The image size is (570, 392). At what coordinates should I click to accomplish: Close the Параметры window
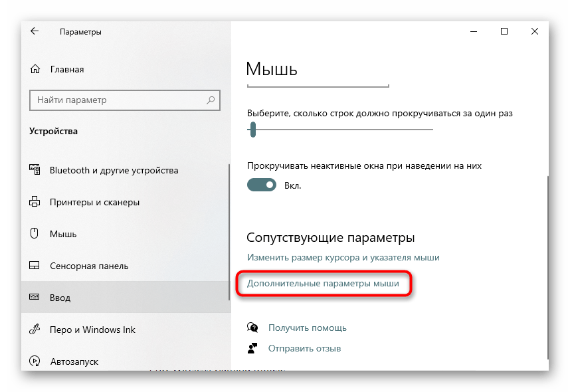(534, 31)
